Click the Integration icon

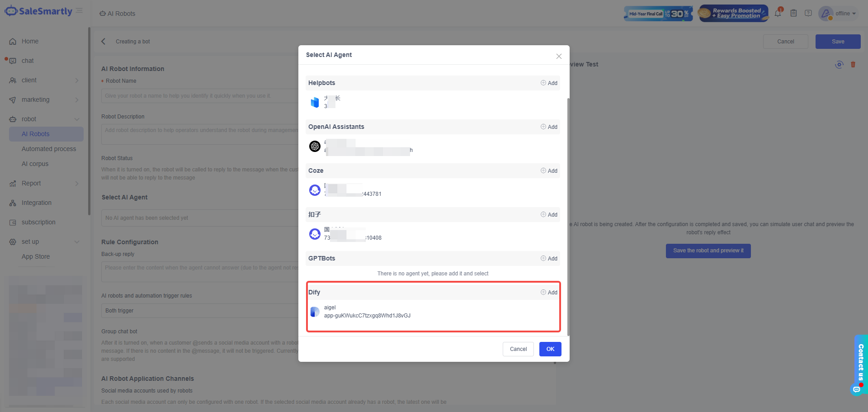(13, 203)
